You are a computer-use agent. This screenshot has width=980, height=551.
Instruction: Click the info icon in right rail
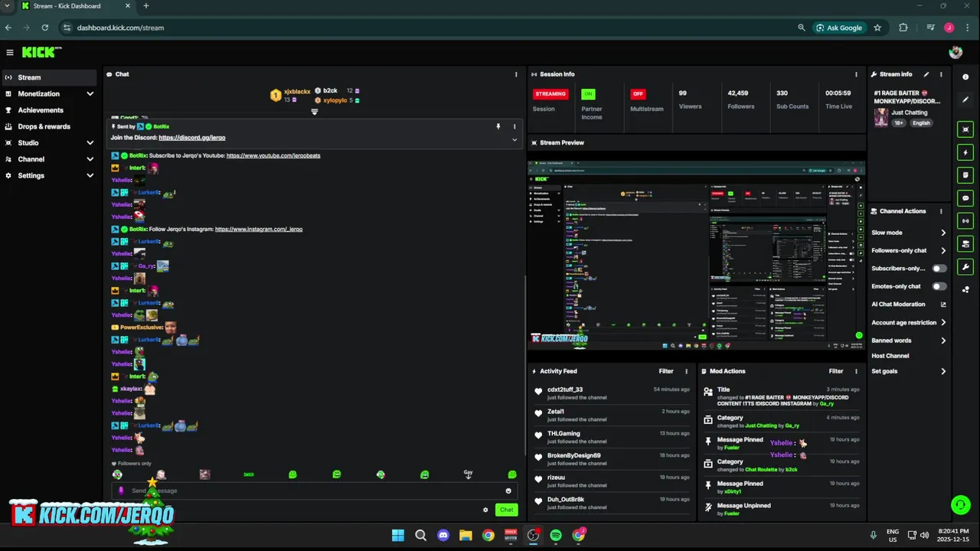[x=965, y=77]
